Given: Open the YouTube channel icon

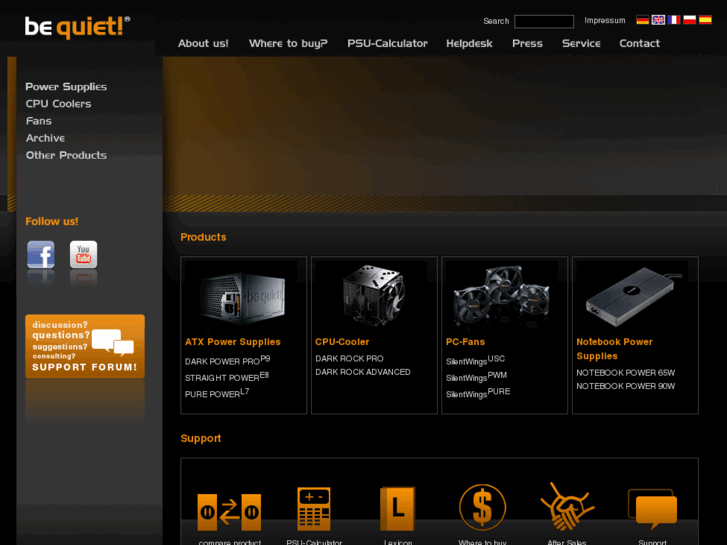Looking at the screenshot, I should pyautogui.click(x=83, y=254).
